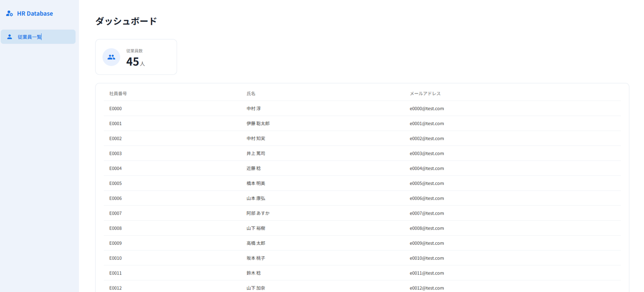Click the HR Database title link

click(x=35, y=14)
